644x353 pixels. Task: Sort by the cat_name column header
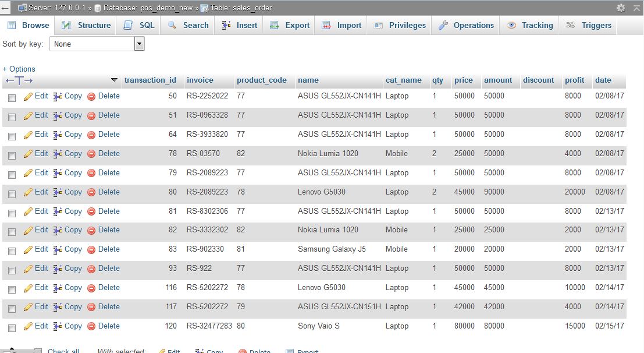pyautogui.click(x=403, y=80)
